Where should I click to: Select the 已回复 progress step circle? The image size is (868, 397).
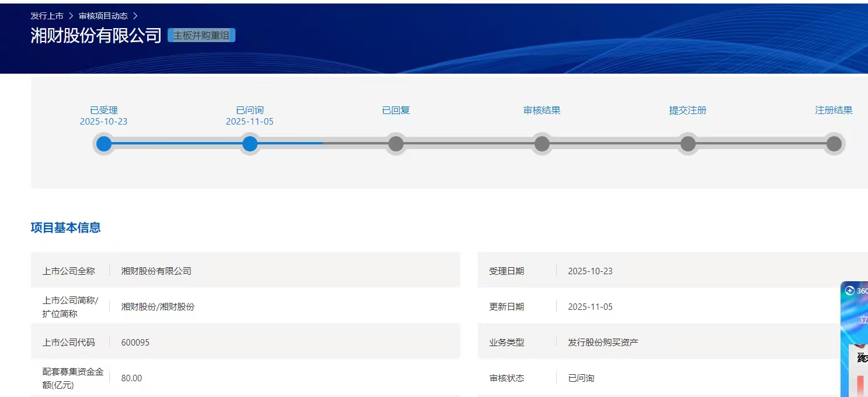(x=396, y=144)
